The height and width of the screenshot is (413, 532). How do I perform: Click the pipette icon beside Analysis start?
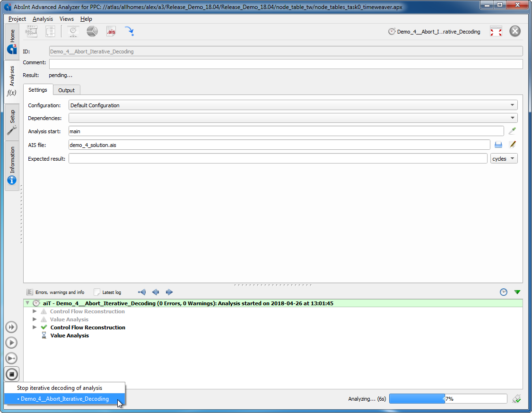(x=512, y=131)
